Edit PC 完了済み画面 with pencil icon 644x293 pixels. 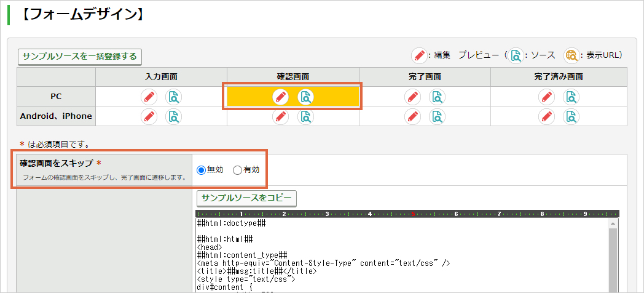pos(547,97)
